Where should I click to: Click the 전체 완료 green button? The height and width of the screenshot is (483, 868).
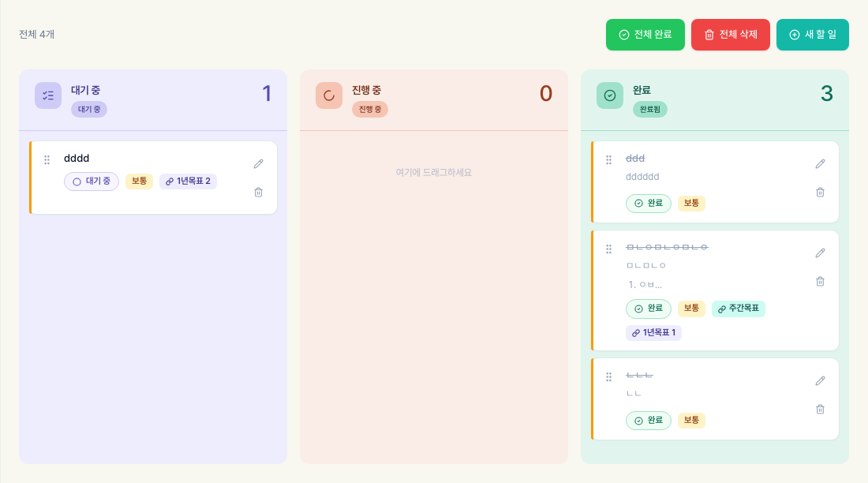click(645, 35)
